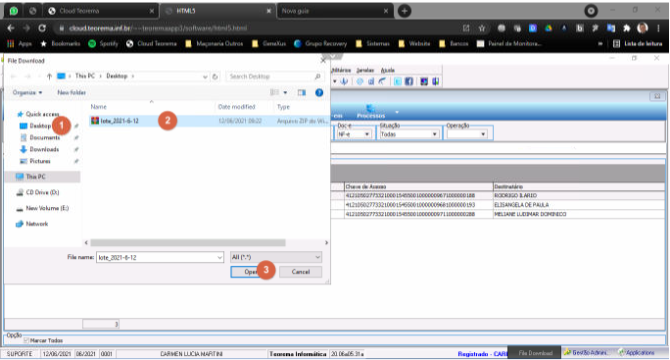This screenshot has width=670, height=360.
Task: Click the Search Desktop field
Action: tap(274, 76)
